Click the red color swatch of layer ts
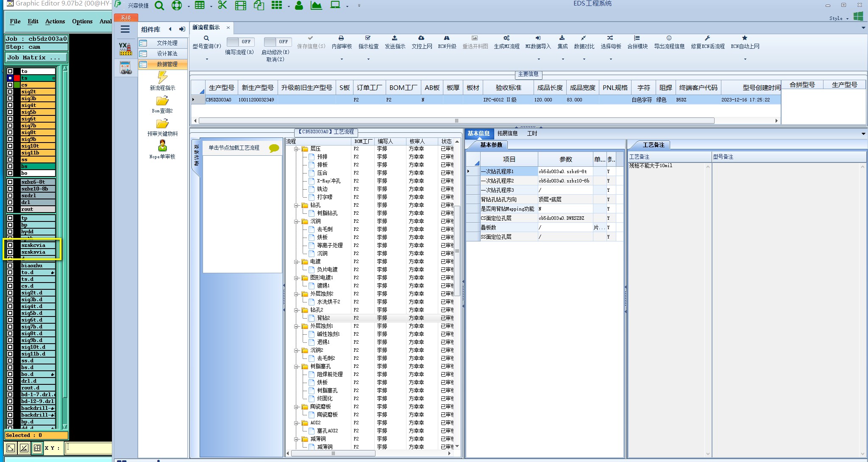868x462 pixels. 17,78
